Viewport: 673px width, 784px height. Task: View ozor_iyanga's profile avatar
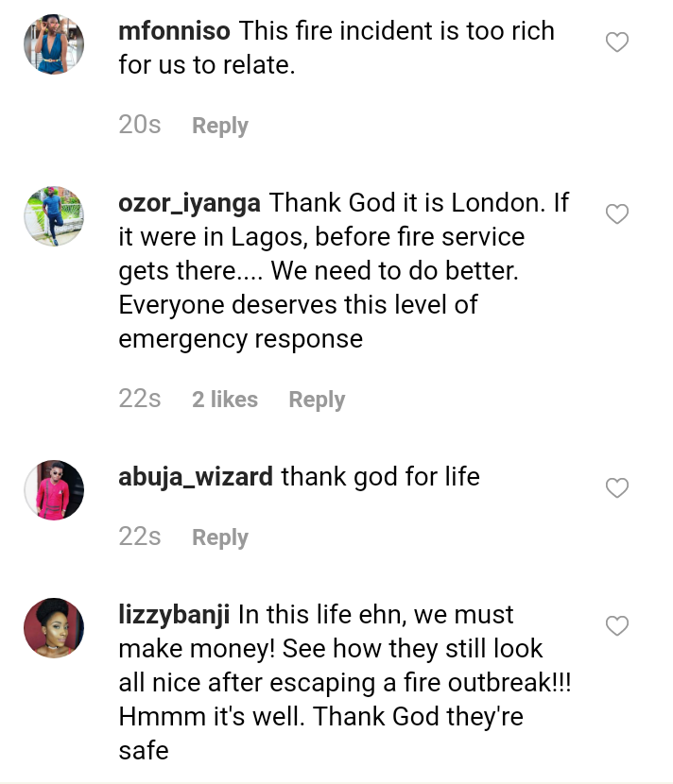pos(54,216)
